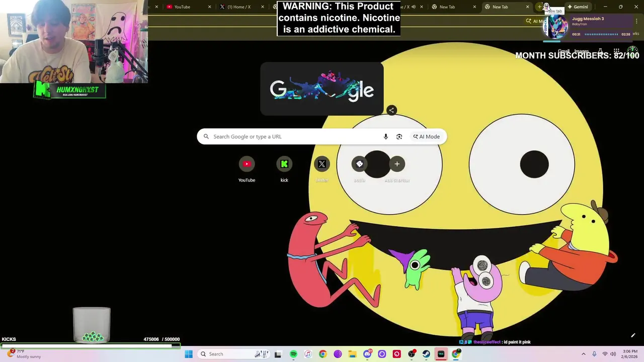This screenshot has width=644, height=362.
Task: Open the Windows Start menu
Action: [189, 354]
